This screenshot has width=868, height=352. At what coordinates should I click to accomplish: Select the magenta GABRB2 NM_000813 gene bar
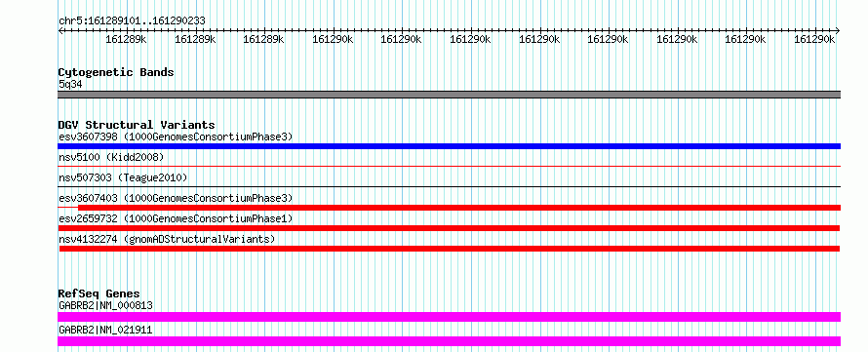coord(449,317)
